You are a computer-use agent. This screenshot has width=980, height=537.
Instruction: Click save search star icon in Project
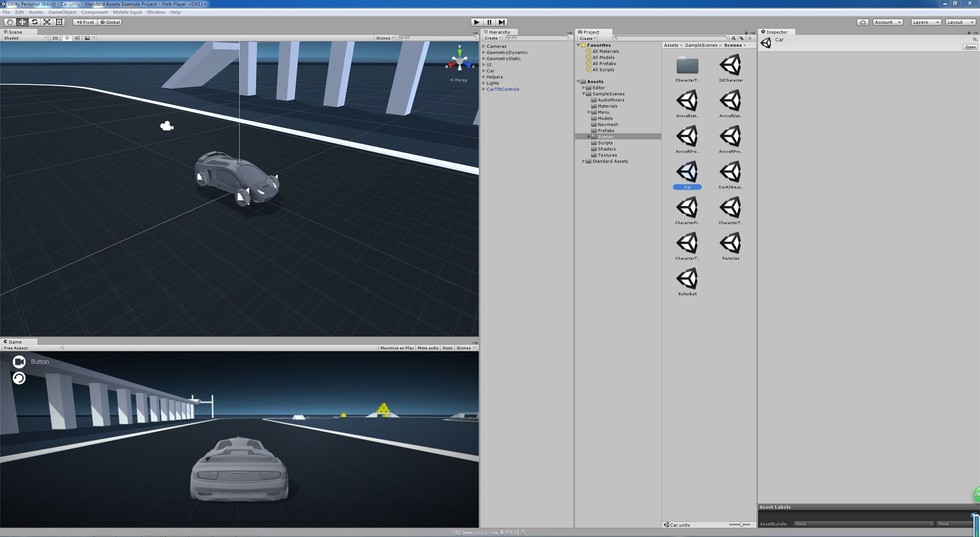click(x=750, y=38)
